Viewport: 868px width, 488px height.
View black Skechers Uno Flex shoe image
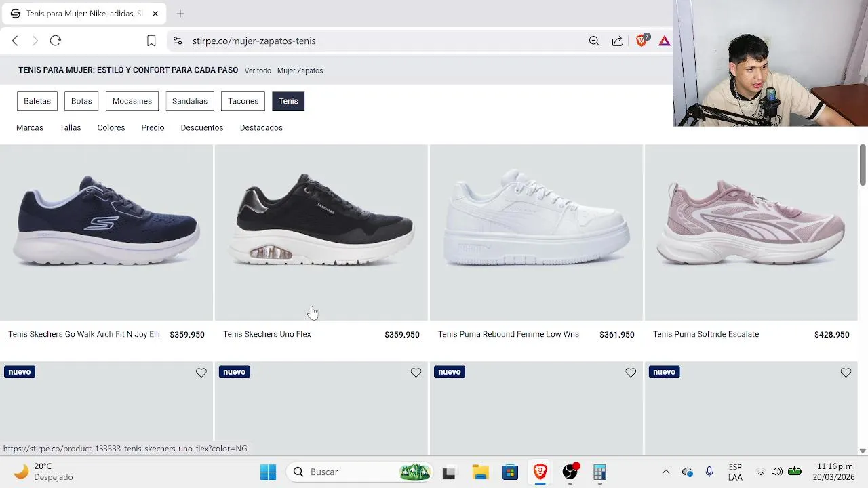click(x=321, y=232)
